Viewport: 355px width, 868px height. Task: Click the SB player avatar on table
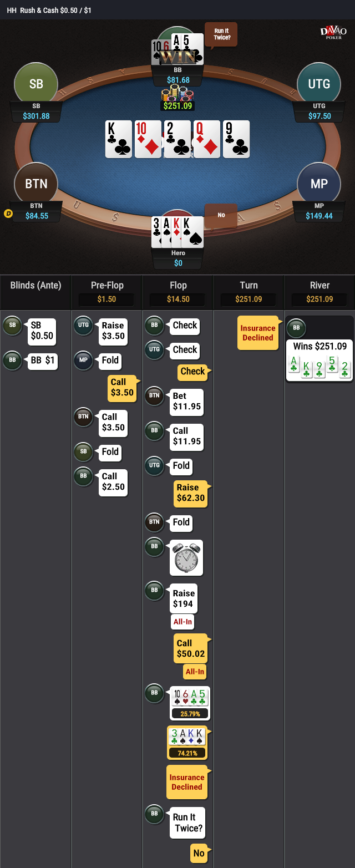(x=36, y=84)
